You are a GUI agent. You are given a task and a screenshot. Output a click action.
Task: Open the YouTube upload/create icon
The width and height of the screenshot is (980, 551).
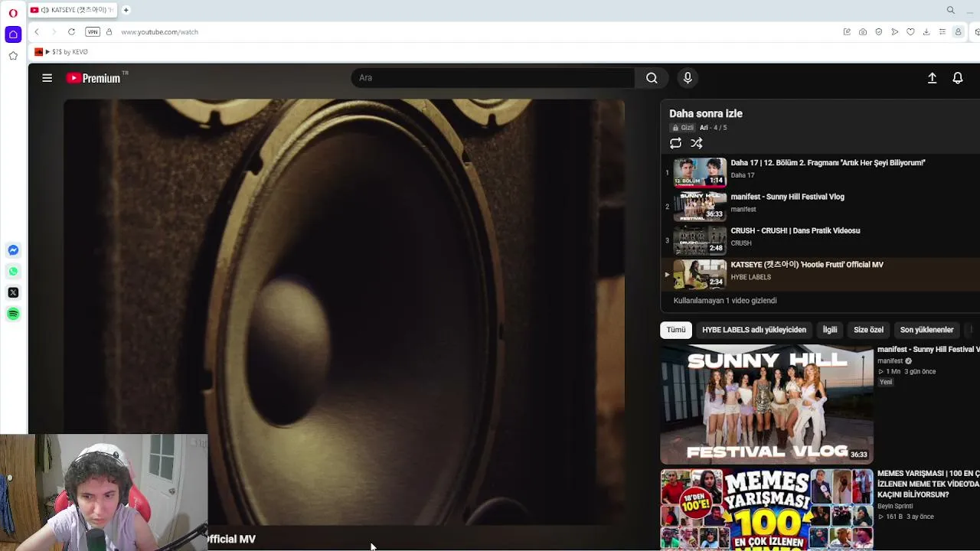point(932,78)
